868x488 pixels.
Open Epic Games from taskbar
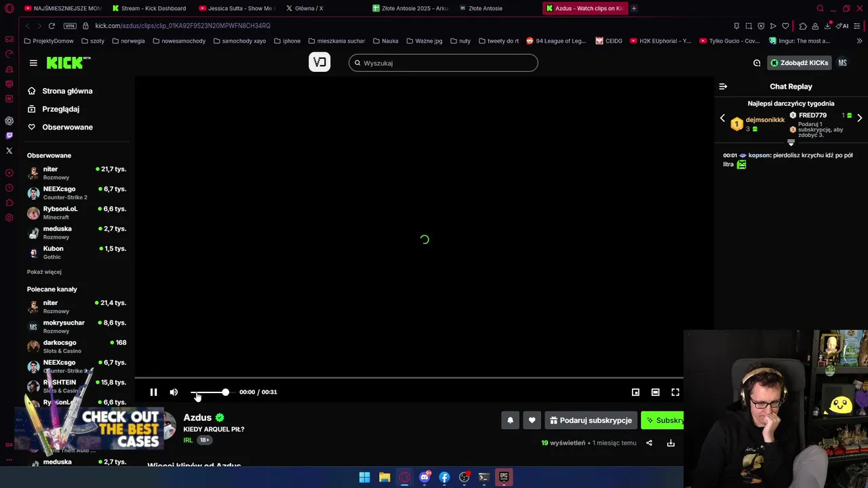(x=504, y=477)
